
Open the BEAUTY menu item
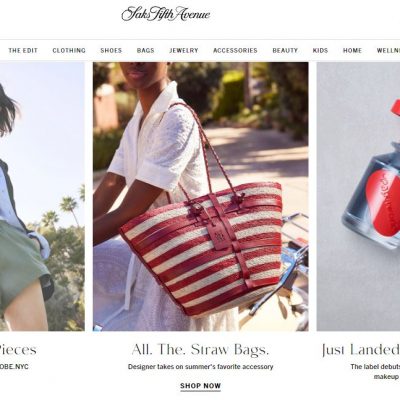pyautogui.click(x=285, y=51)
